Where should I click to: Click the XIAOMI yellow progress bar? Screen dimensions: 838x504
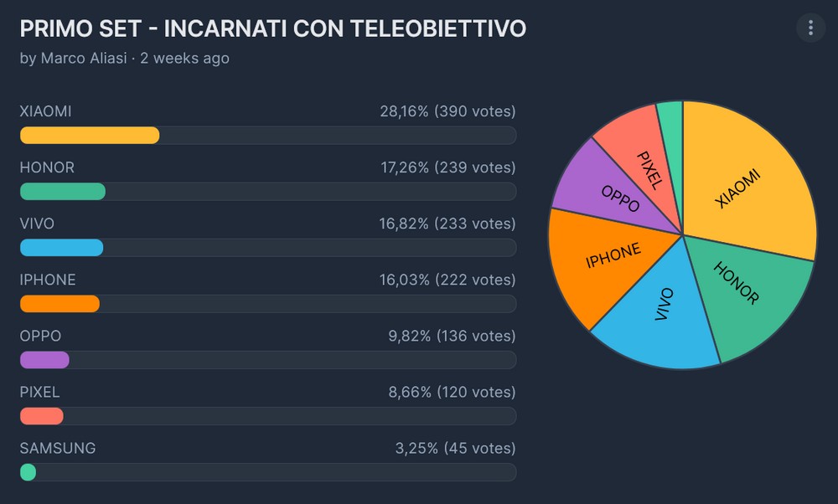pyautogui.click(x=90, y=136)
